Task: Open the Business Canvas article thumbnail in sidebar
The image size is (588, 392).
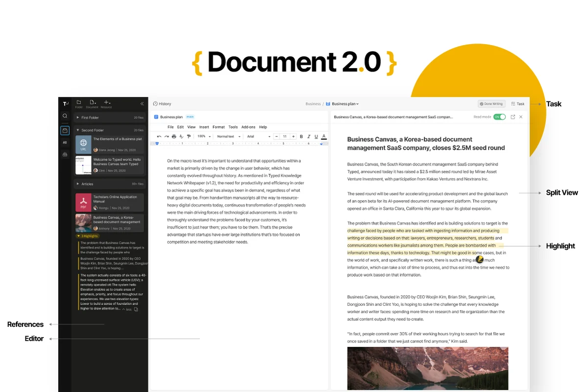Action: pos(83,223)
